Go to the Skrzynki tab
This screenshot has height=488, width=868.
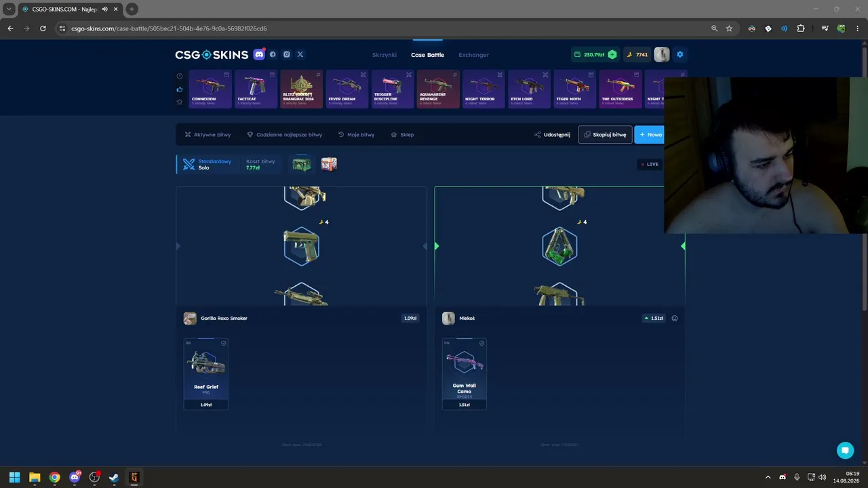[384, 55]
